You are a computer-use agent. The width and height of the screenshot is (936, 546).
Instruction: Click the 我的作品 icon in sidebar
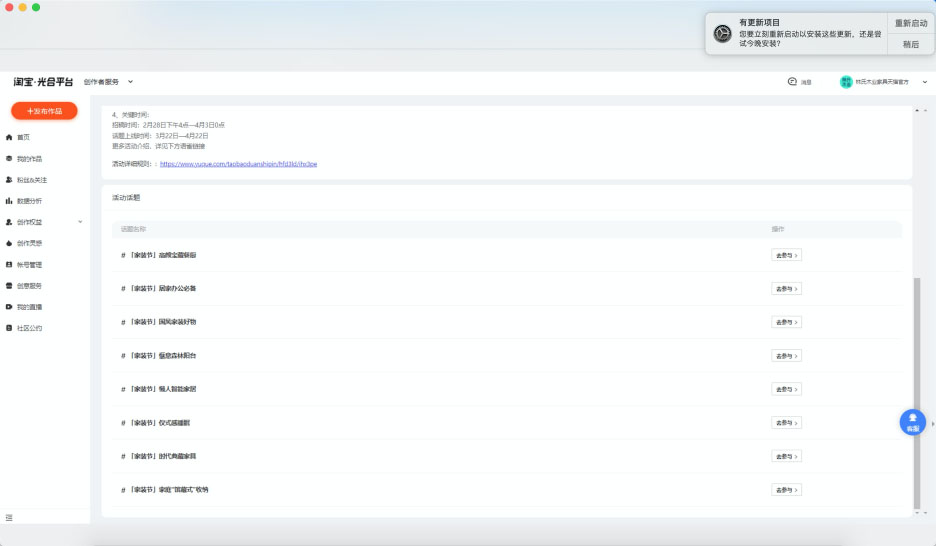click(x=10, y=159)
